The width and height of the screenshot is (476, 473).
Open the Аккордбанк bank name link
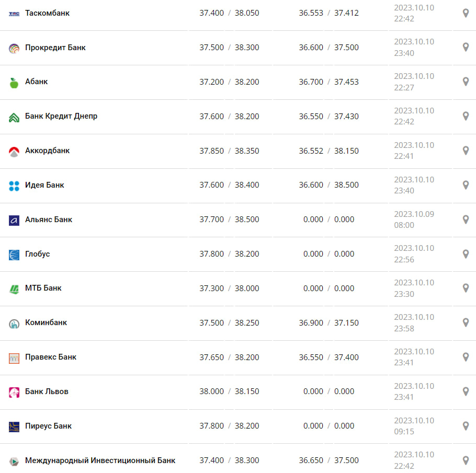coord(47,151)
